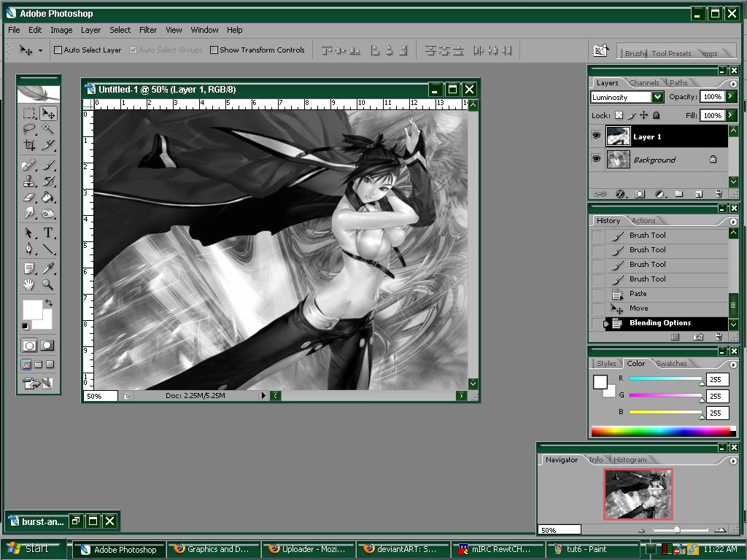Click the foreground color swatch in toolbox

pyautogui.click(x=32, y=310)
